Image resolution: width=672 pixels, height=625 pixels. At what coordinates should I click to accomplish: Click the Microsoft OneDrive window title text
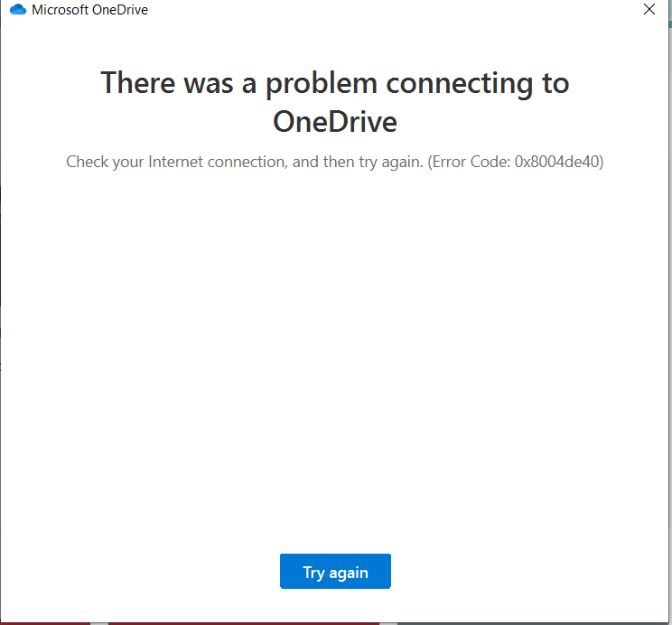(89, 9)
